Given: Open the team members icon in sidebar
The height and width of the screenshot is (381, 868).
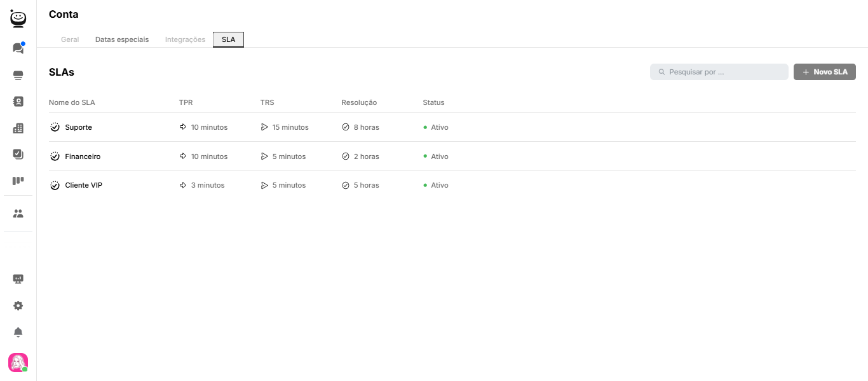Looking at the screenshot, I should 18,214.
